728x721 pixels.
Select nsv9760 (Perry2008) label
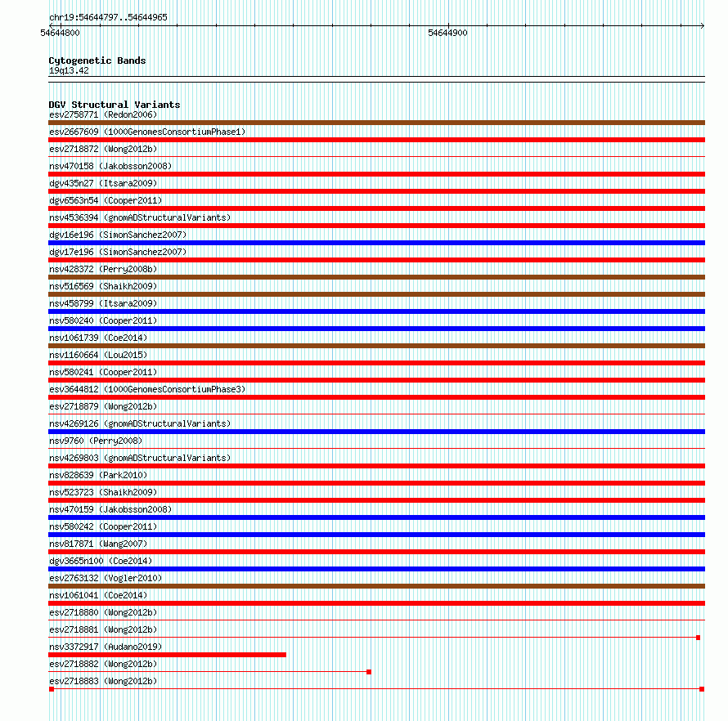[x=96, y=441]
